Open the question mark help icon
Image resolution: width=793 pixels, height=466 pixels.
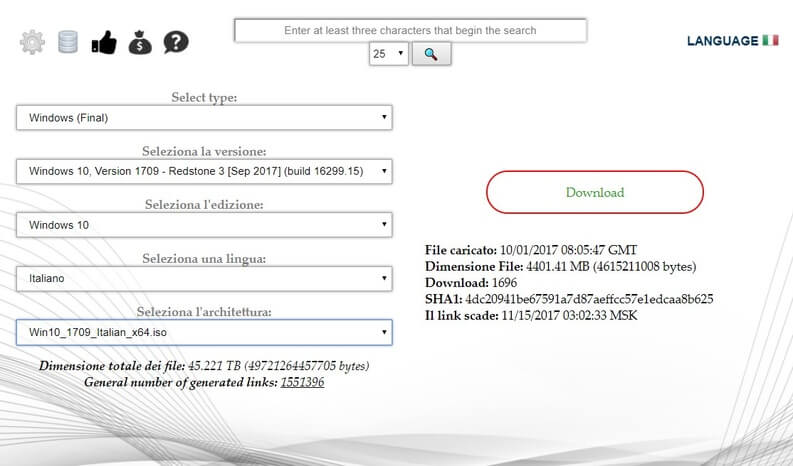point(176,42)
